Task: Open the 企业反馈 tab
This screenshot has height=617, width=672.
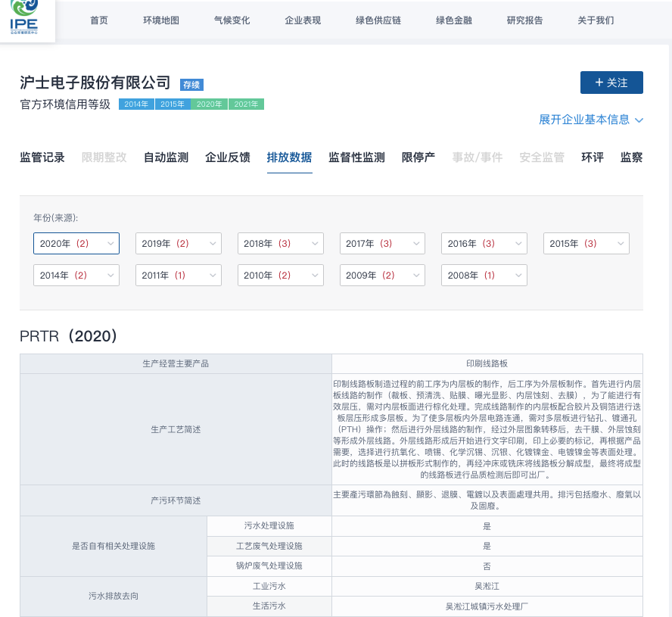Action: click(x=228, y=157)
